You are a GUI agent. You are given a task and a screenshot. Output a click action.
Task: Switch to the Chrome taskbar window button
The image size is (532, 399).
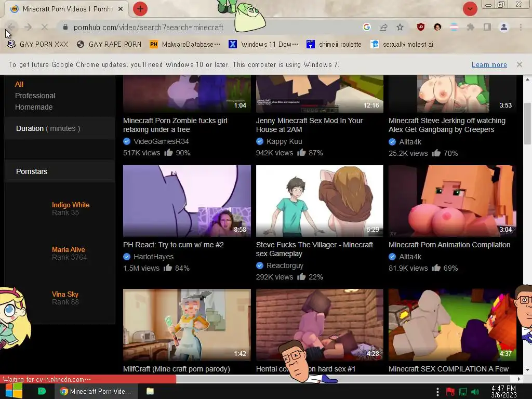[96, 392]
